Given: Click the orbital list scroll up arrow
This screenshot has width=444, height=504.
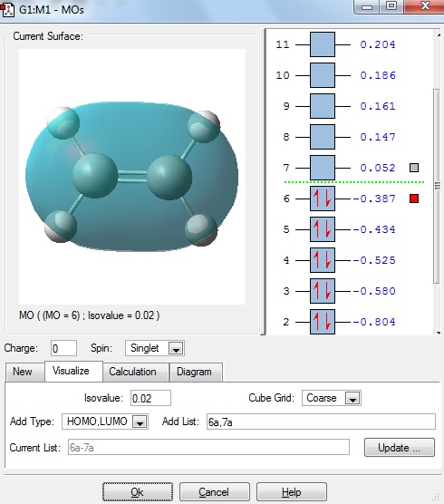Looking at the screenshot, I should (439, 34).
